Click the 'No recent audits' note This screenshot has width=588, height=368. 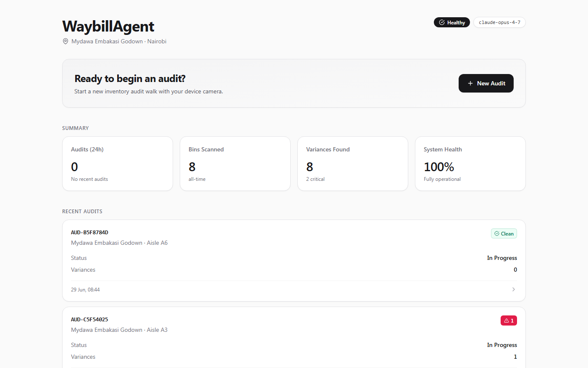pos(89,179)
